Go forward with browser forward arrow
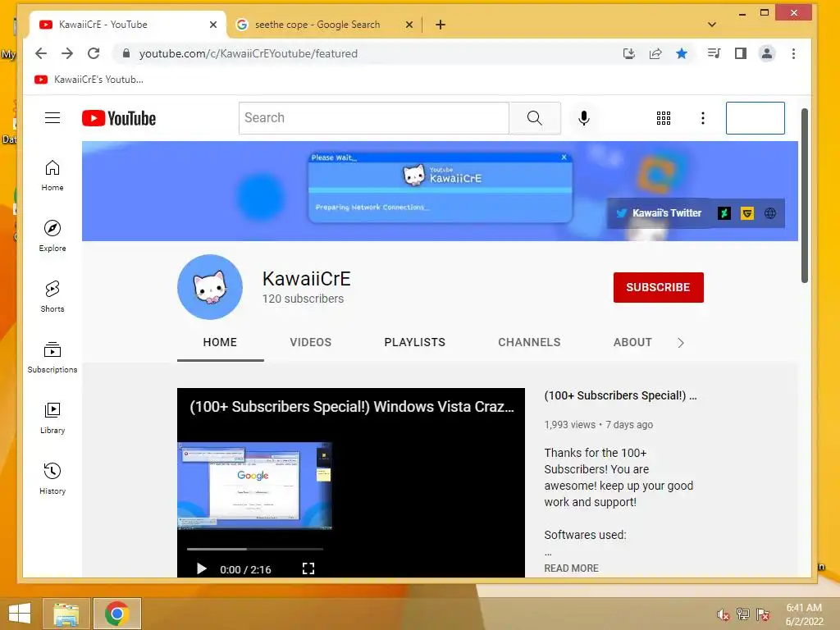This screenshot has width=840, height=630. 67,53
